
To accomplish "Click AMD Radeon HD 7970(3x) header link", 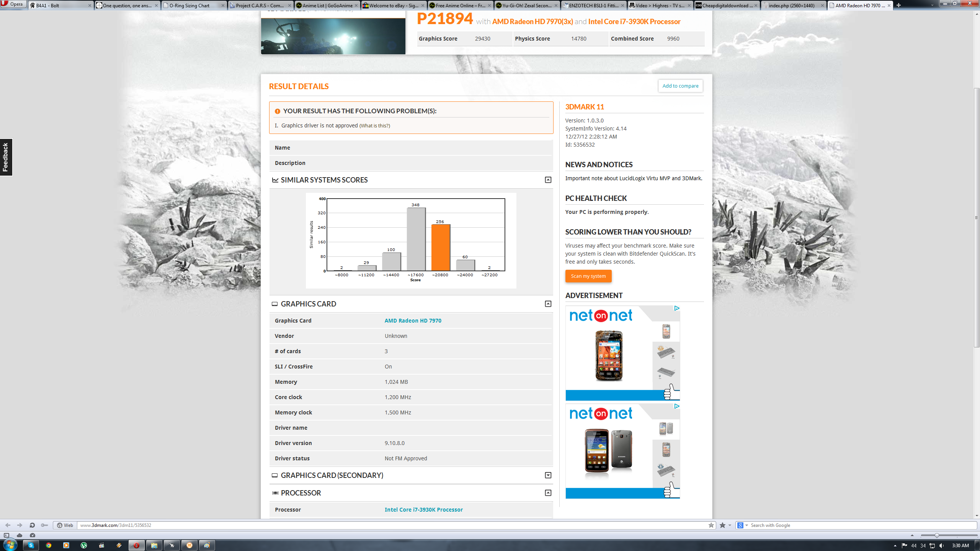I will [532, 21].
